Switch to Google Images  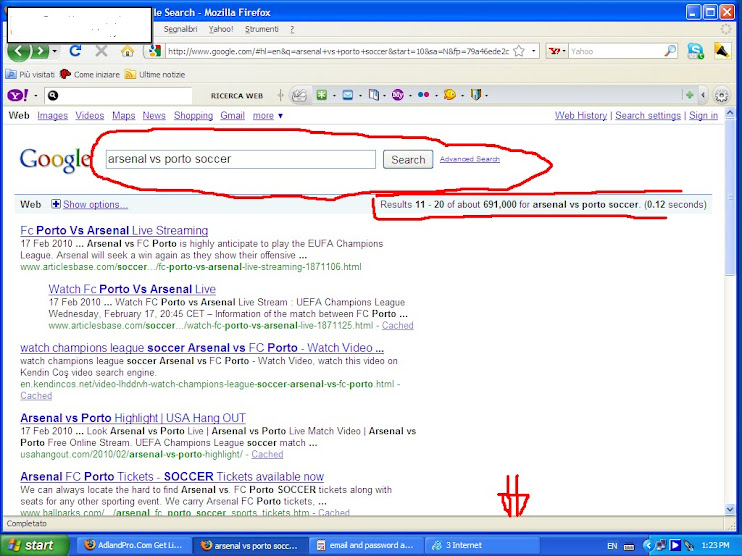[53, 115]
